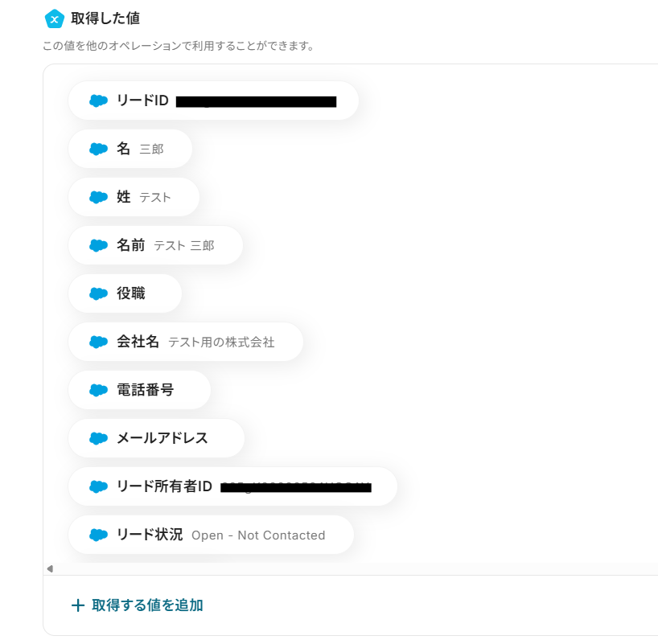This screenshot has height=644, width=658.
Task: Click the Salesforce icon next to リード所有者ID
Action: tap(98, 486)
